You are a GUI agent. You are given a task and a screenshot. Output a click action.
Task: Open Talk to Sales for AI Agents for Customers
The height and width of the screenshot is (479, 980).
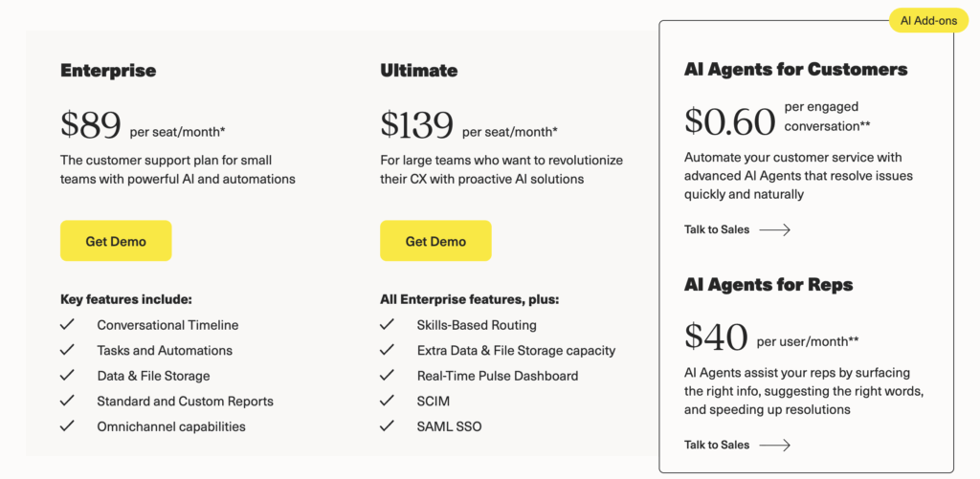point(717,229)
